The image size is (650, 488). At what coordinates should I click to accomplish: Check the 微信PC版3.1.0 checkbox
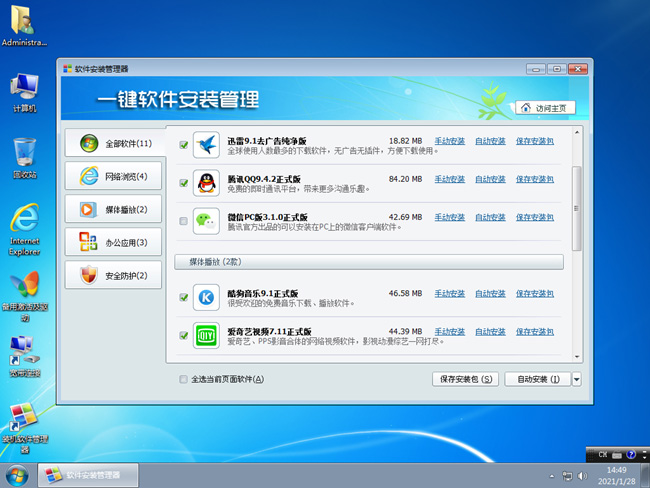pyautogui.click(x=184, y=221)
